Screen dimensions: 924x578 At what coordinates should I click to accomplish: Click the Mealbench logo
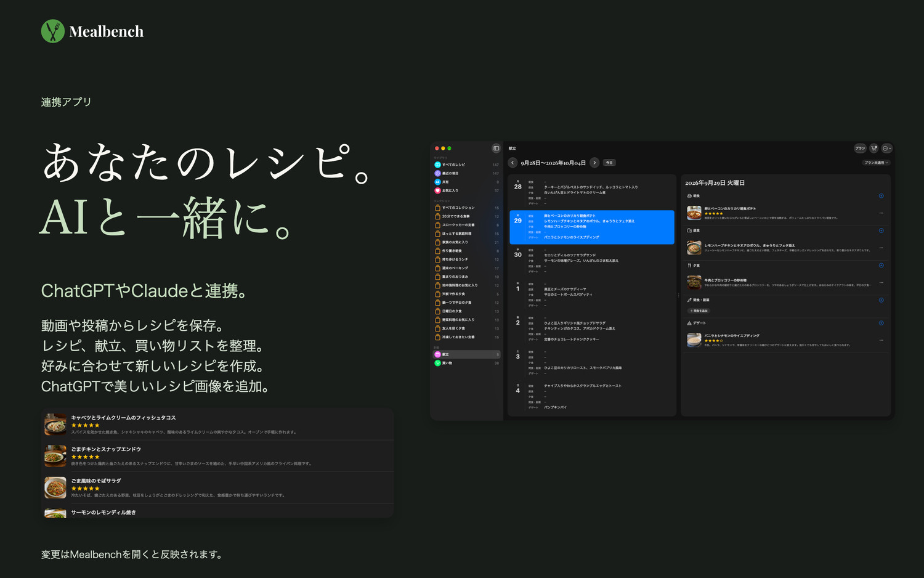(x=92, y=31)
